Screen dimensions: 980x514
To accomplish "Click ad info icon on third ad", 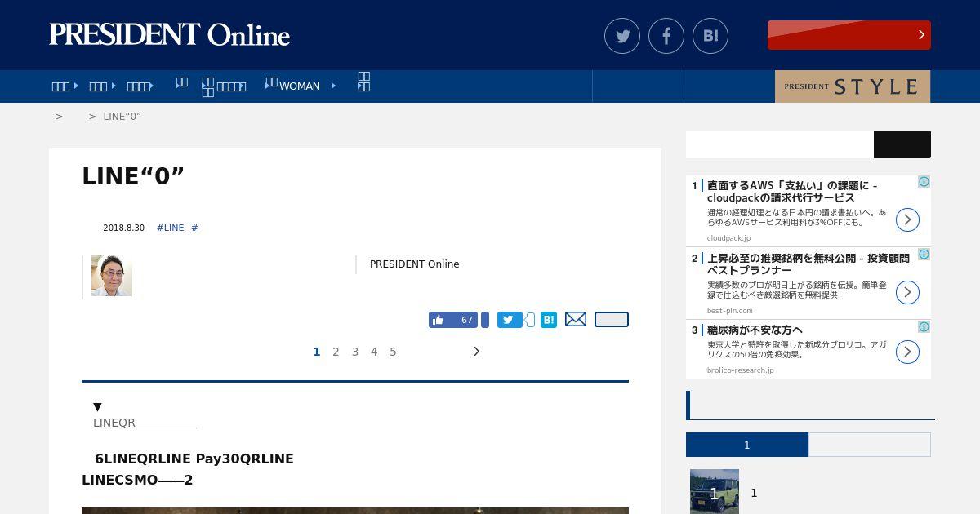I will point(924,327).
